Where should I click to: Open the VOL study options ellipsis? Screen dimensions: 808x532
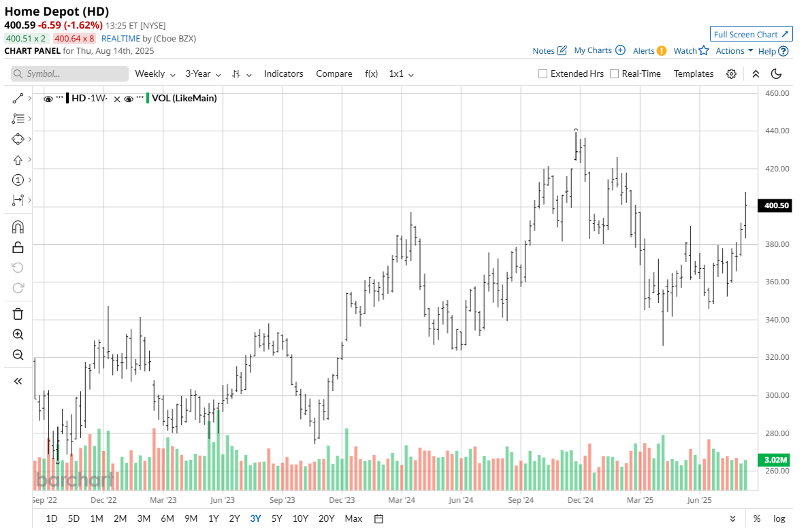click(140, 97)
